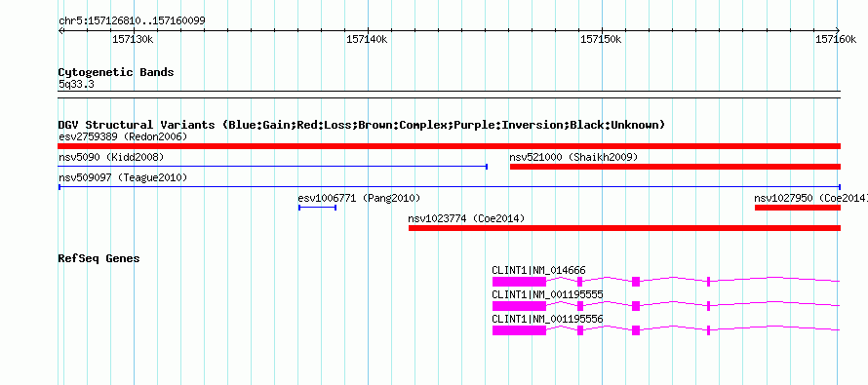Image resolution: width=868 pixels, height=385 pixels.
Task: Click the Cytogenetic Bands track heading
Action: (116, 72)
